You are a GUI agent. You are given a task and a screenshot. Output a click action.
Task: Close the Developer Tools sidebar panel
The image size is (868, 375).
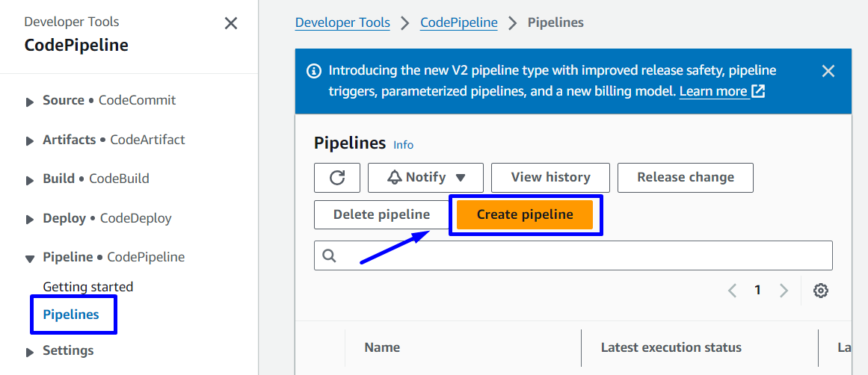tap(231, 23)
